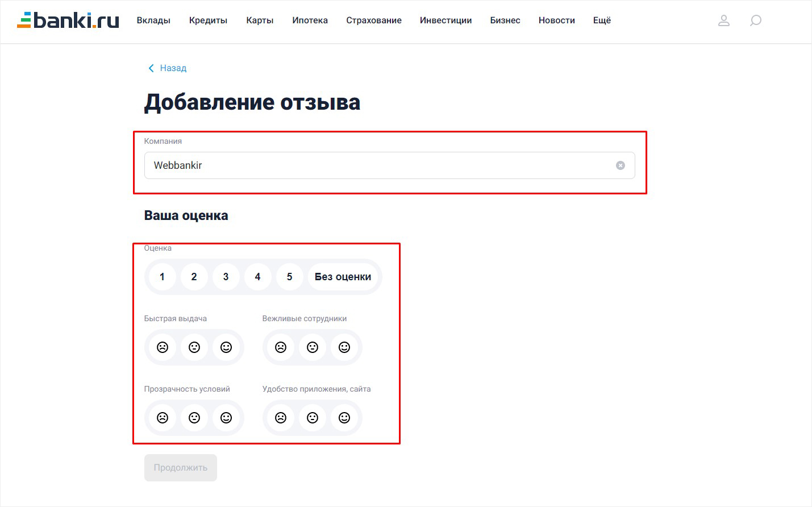Screen dimensions: 812x507
Task: Select the sad smiley under Быстрая выдача
Action: pos(163,347)
